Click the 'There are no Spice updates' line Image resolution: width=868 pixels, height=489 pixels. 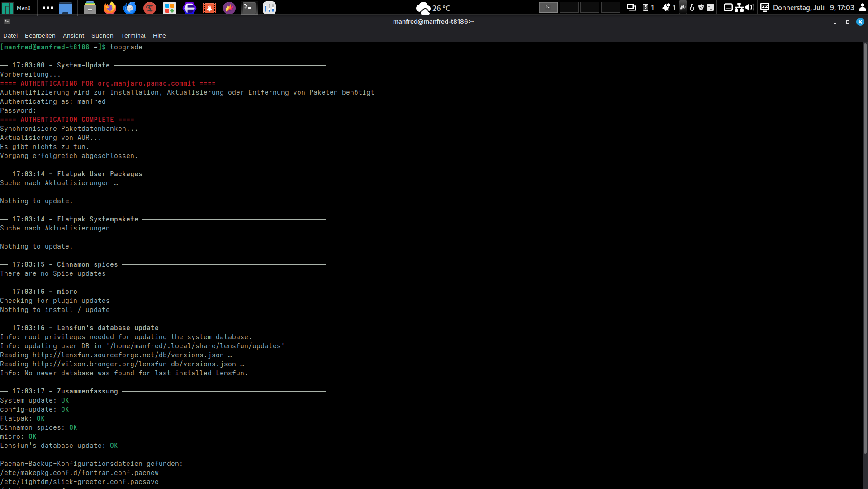click(x=53, y=273)
